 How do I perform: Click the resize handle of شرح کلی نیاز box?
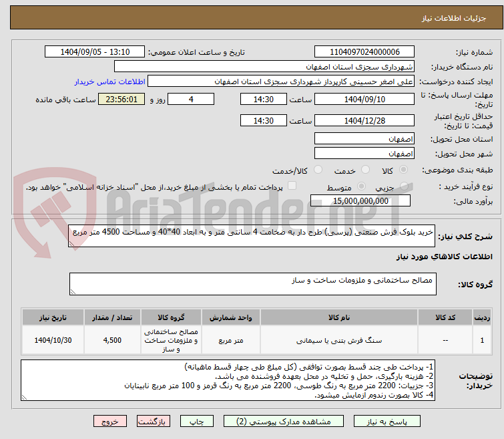click(x=71, y=244)
